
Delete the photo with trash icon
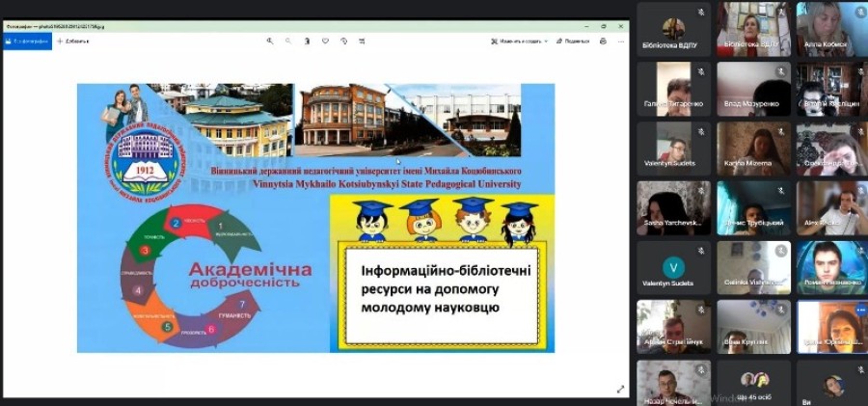307,41
